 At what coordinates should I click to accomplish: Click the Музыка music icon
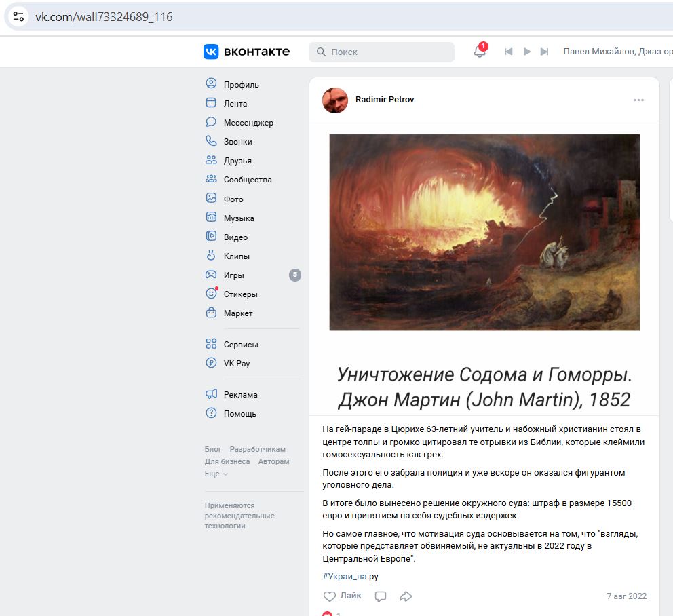(211, 217)
